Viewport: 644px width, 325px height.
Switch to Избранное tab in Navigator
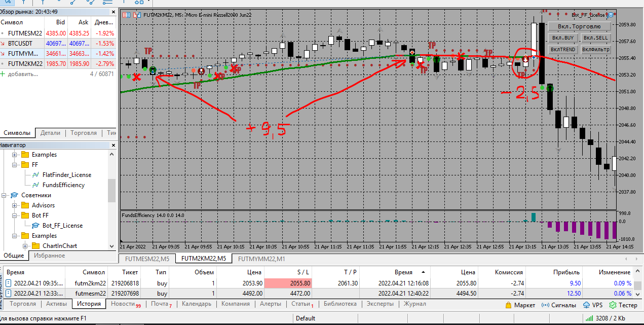coord(49,256)
